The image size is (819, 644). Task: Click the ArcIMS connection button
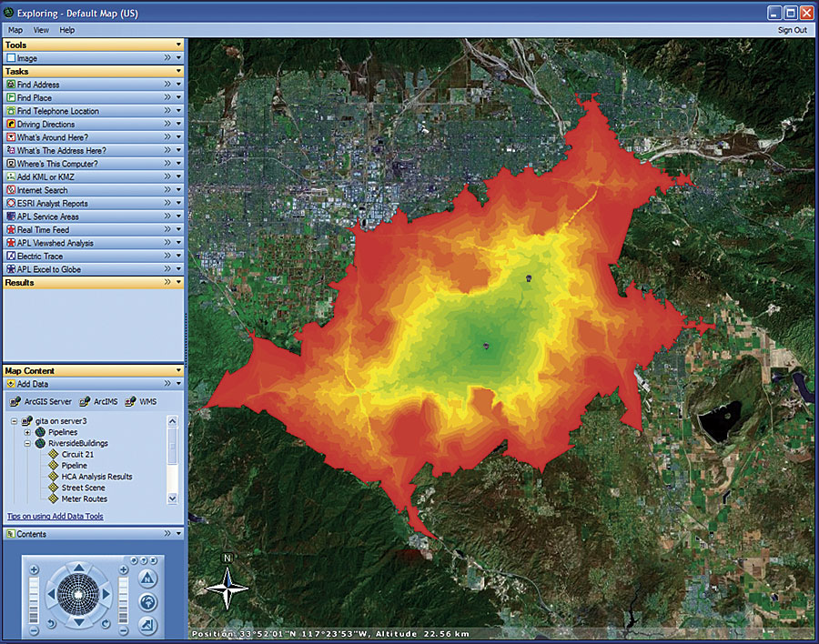pos(98,401)
